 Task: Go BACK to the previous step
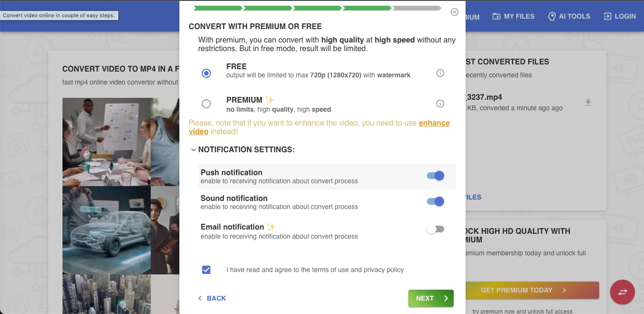212,298
